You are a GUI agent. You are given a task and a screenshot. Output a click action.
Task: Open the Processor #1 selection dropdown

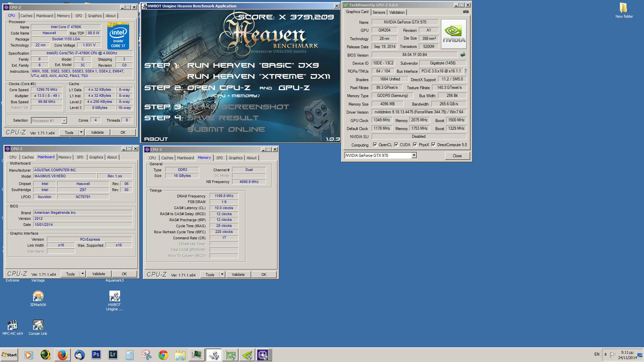pos(64,121)
